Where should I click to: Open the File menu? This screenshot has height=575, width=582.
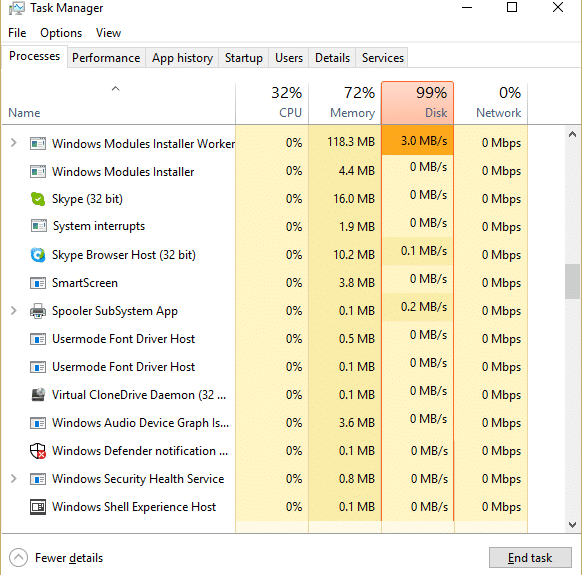(x=17, y=33)
